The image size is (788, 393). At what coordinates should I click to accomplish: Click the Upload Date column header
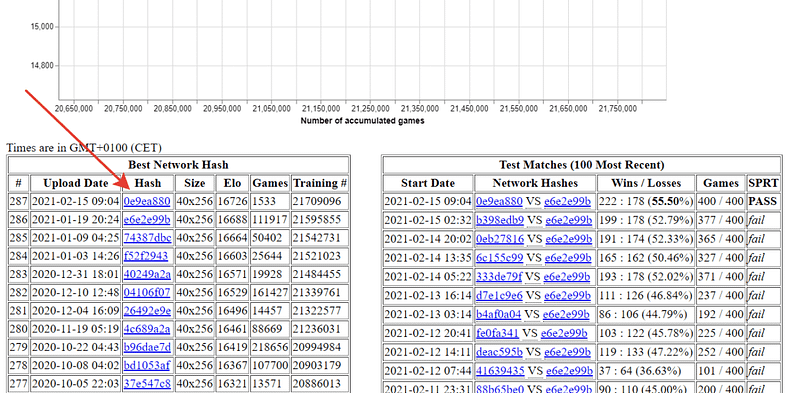click(75, 183)
